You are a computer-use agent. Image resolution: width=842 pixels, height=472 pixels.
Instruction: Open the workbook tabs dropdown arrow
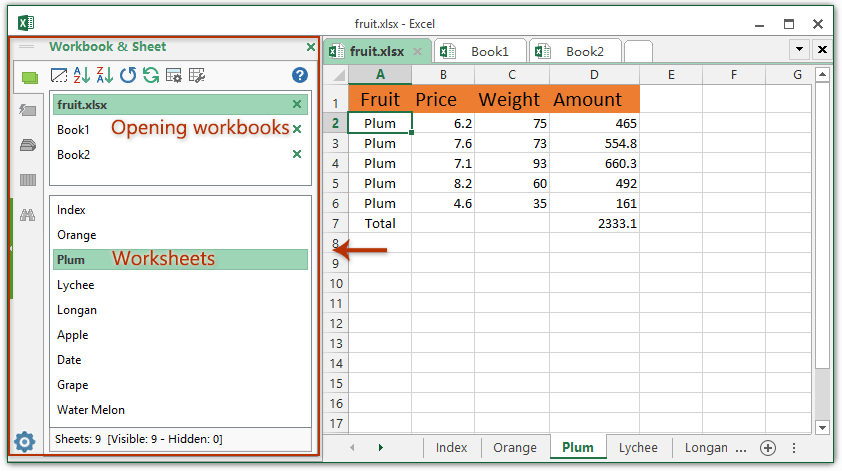799,50
